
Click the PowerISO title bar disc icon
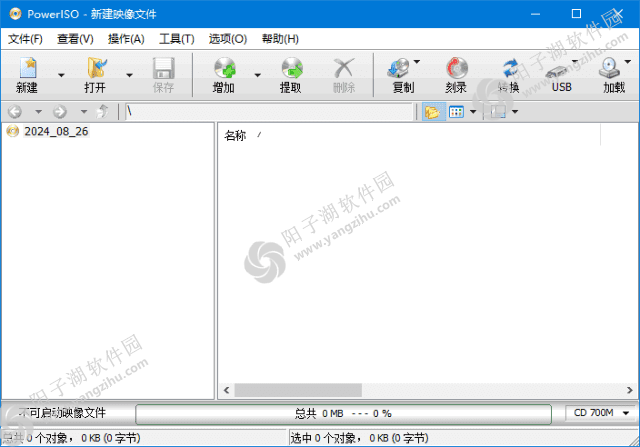point(15,14)
